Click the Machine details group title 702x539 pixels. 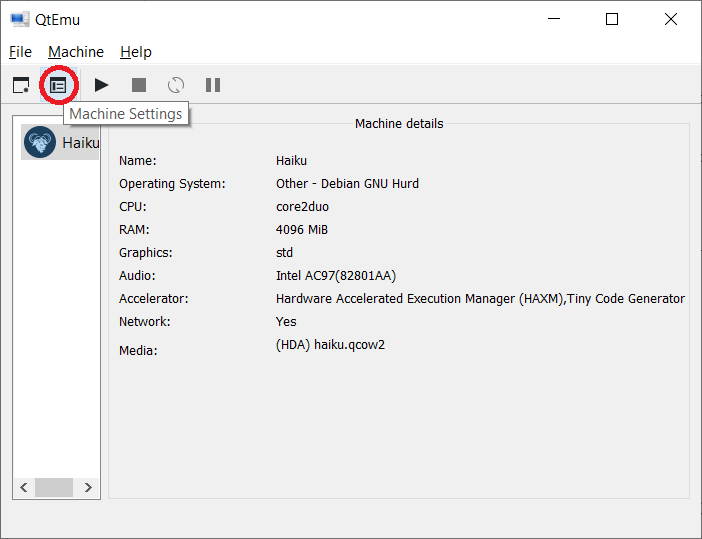[x=399, y=124]
